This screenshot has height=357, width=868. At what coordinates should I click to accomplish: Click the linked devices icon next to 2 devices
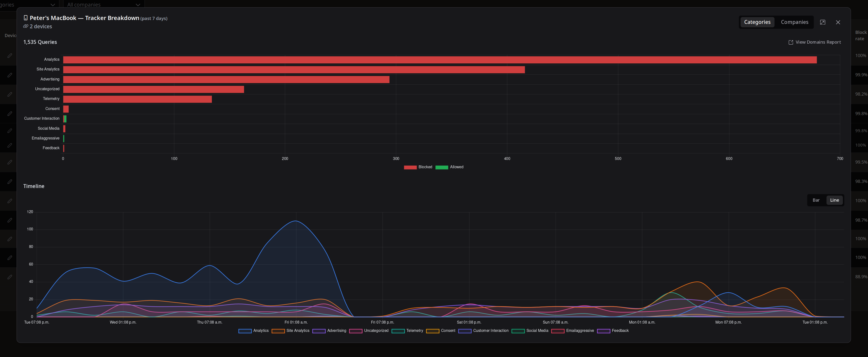(26, 26)
